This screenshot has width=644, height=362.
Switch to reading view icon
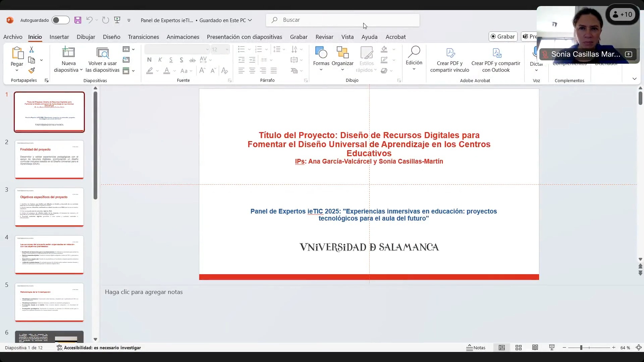pos(535,348)
